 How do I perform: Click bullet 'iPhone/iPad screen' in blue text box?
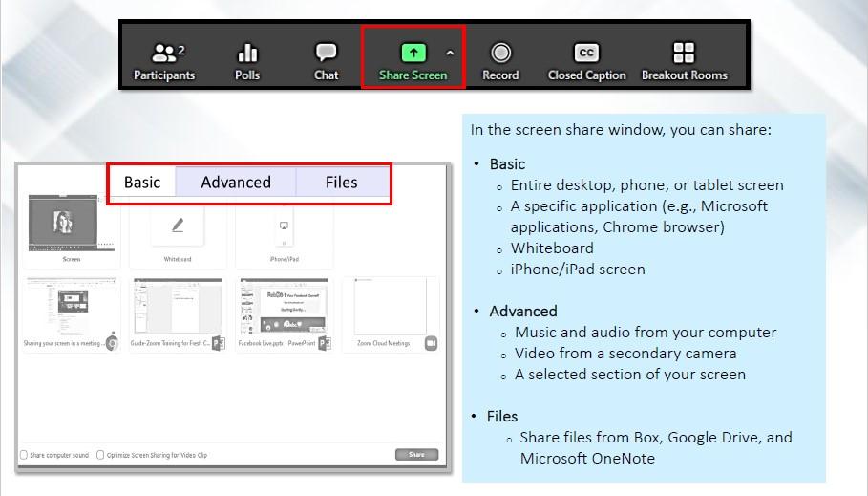click(578, 270)
